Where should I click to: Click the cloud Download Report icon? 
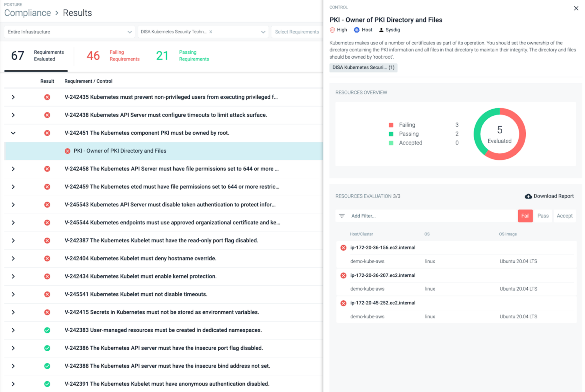pyautogui.click(x=528, y=196)
